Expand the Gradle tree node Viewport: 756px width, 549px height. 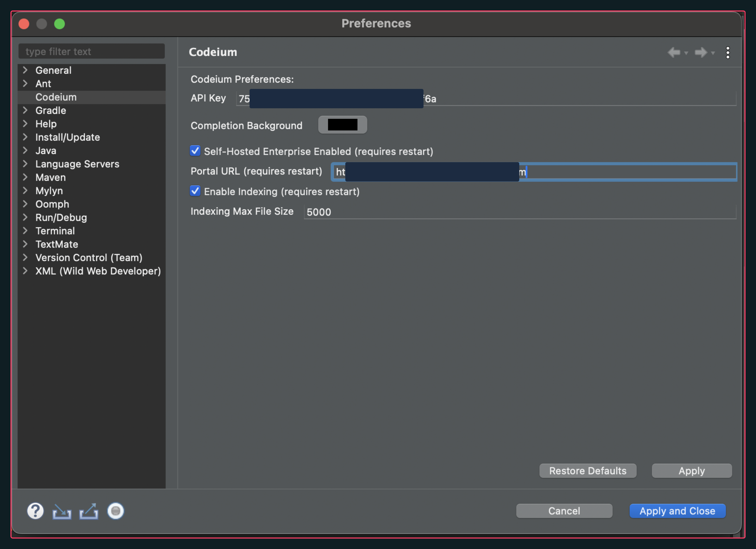pos(25,110)
